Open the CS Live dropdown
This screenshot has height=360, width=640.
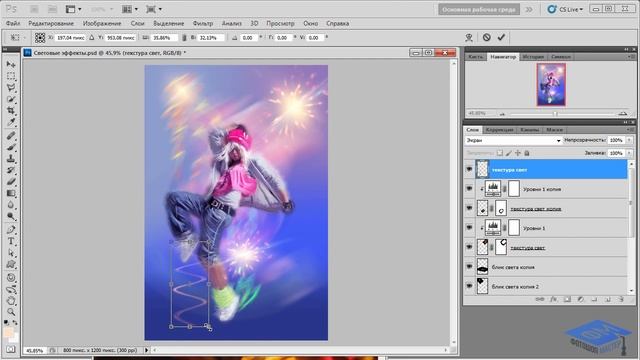565,9
